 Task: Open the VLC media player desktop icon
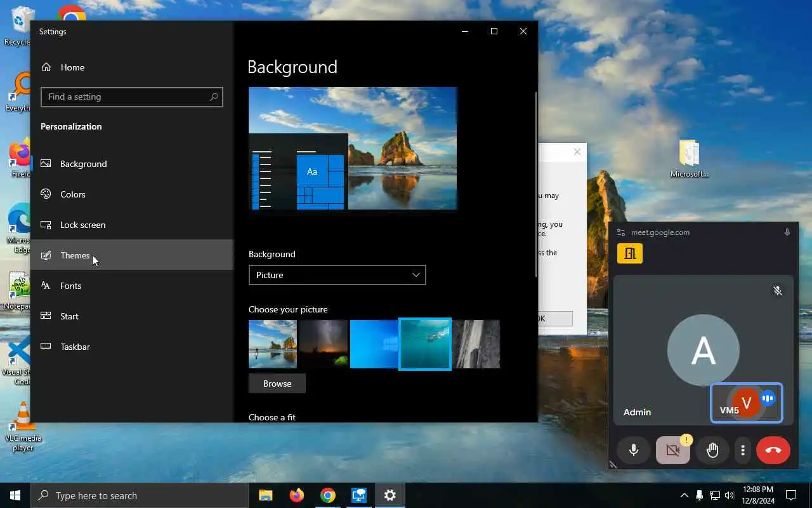pyautogui.click(x=23, y=427)
